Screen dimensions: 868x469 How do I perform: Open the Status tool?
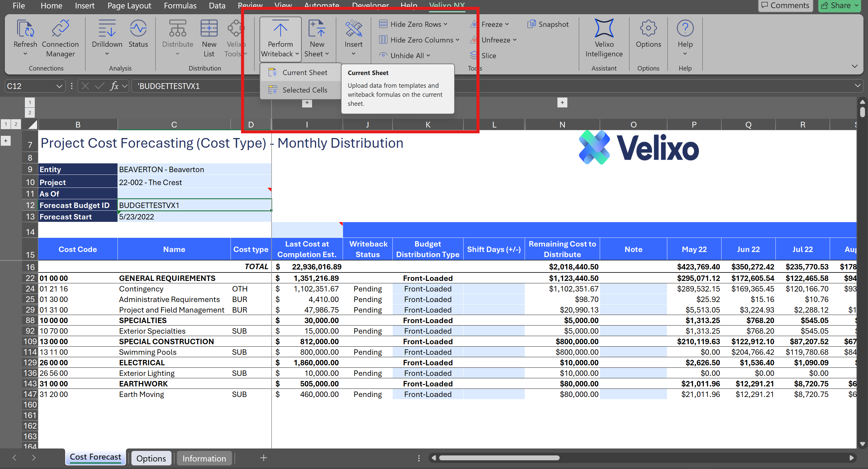pyautogui.click(x=138, y=29)
